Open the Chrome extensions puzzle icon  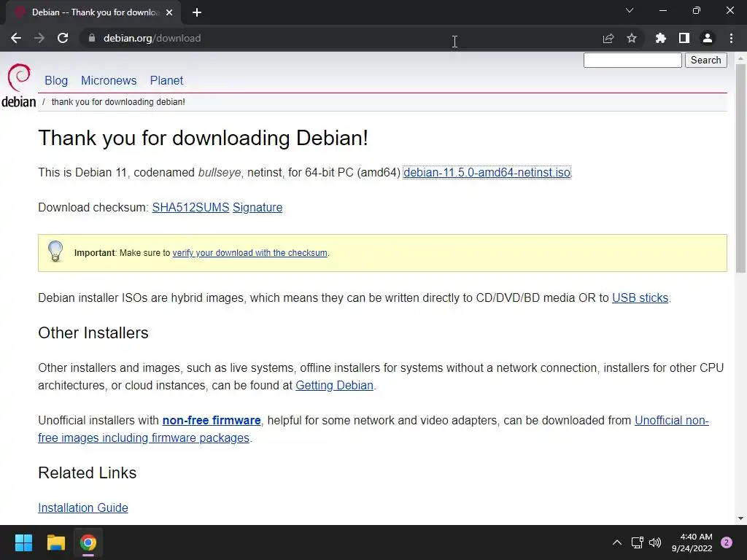660,38
